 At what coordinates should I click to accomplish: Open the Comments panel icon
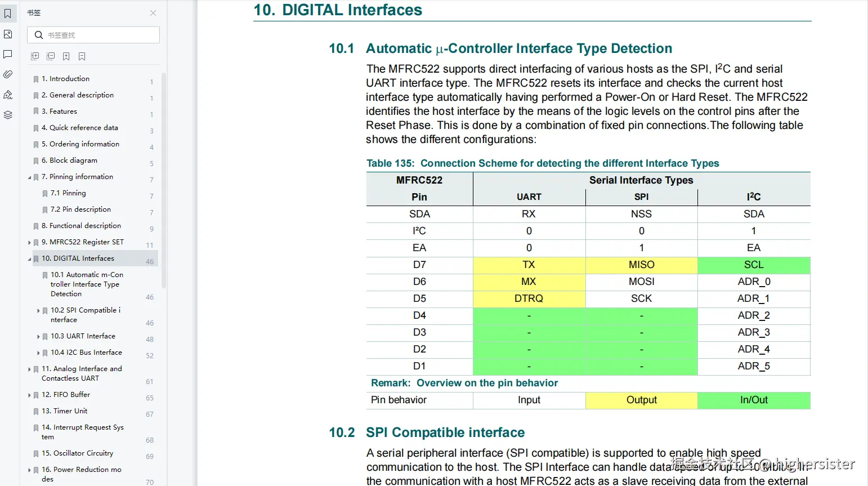[x=8, y=55]
